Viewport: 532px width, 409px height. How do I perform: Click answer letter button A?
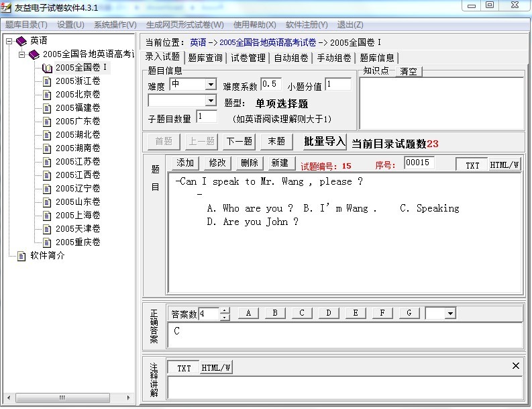tap(249, 313)
